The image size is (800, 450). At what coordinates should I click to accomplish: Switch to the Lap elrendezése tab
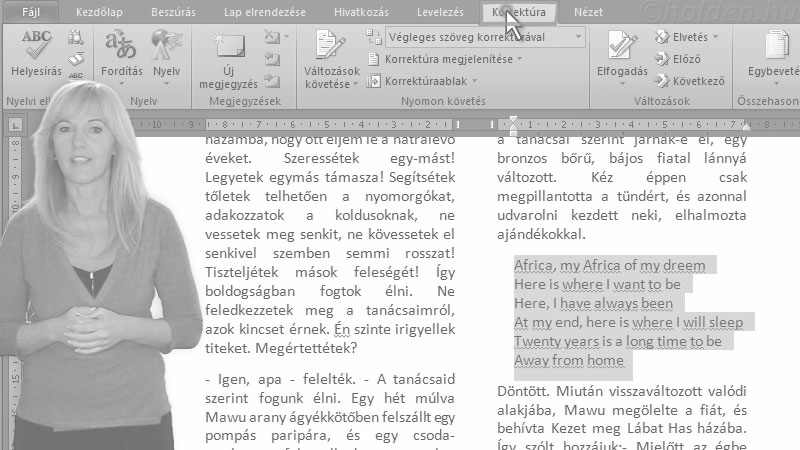coord(265,12)
